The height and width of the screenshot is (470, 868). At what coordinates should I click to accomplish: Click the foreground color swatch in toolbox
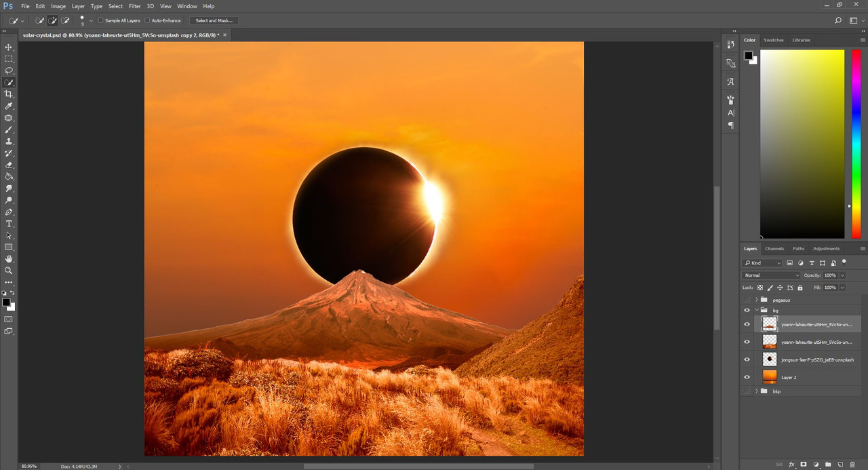click(x=6, y=302)
